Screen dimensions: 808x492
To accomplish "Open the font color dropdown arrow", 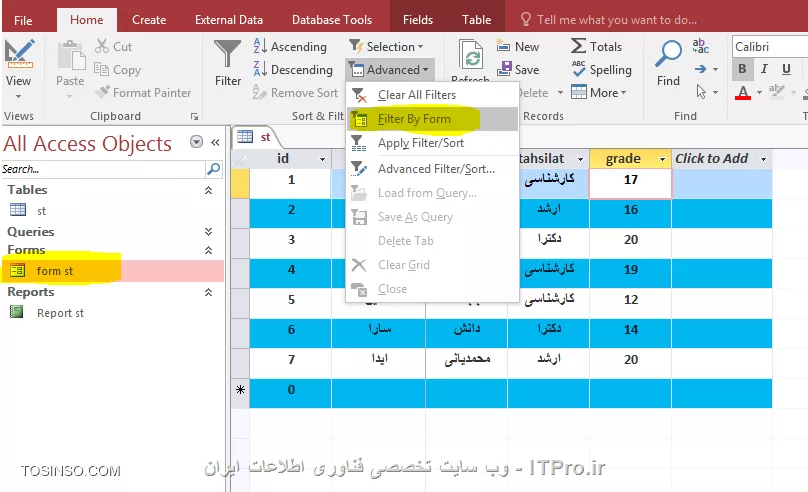I will pos(759,93).
